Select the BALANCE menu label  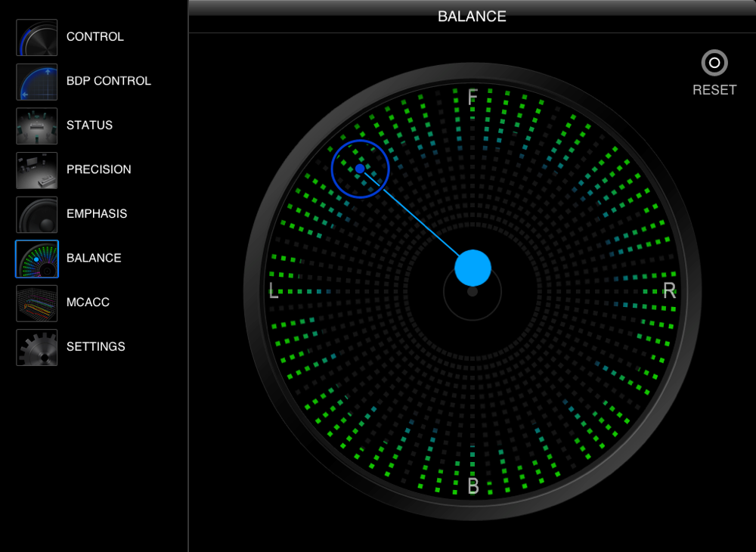coord(94,258)
